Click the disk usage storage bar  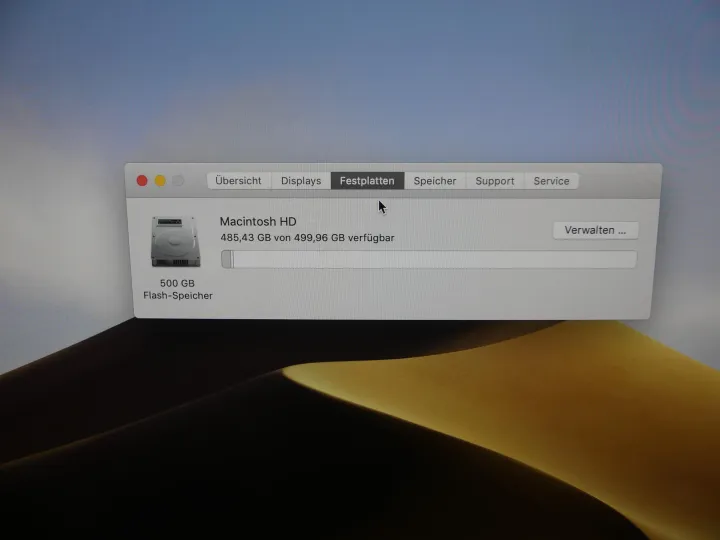point(429,259)
